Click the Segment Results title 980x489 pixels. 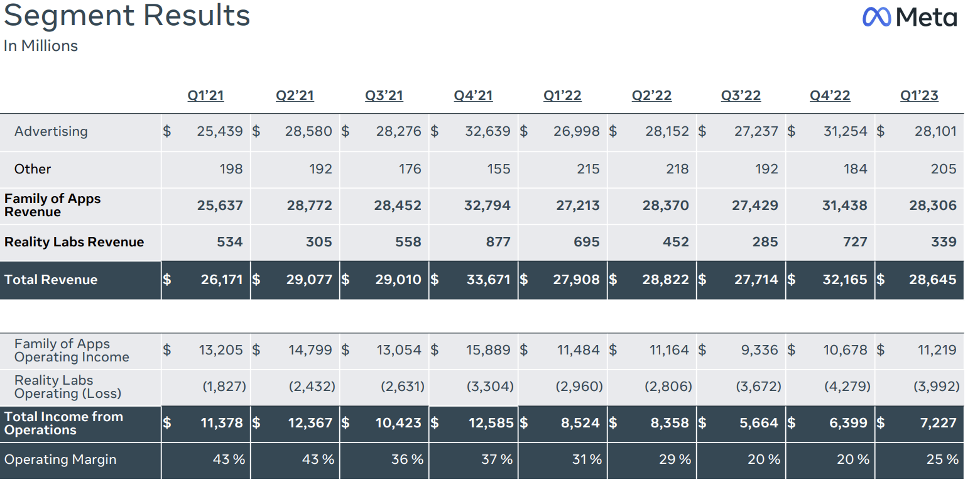pyautogui.click(x=127, y=16)
